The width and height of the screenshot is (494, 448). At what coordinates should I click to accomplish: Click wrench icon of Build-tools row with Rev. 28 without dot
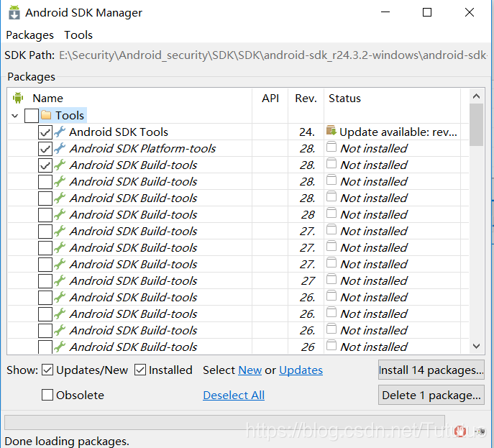[59, 214]
